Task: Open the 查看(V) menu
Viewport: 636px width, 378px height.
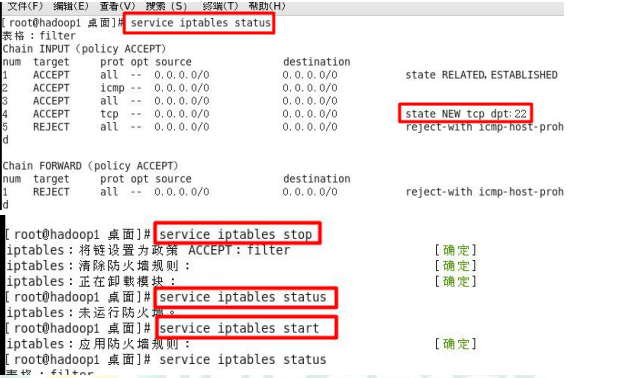Action: coord(117,6)
